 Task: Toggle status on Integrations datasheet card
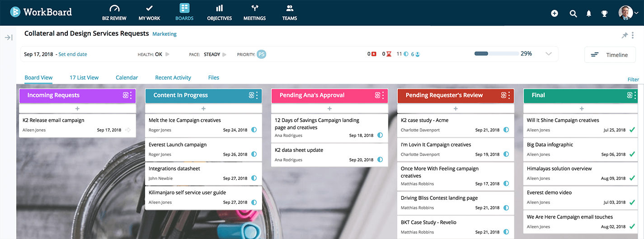click(254, 178)
